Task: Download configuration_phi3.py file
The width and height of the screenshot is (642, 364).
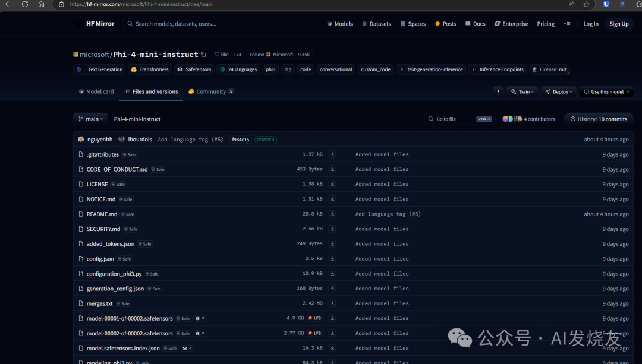Action: point(332,273)
